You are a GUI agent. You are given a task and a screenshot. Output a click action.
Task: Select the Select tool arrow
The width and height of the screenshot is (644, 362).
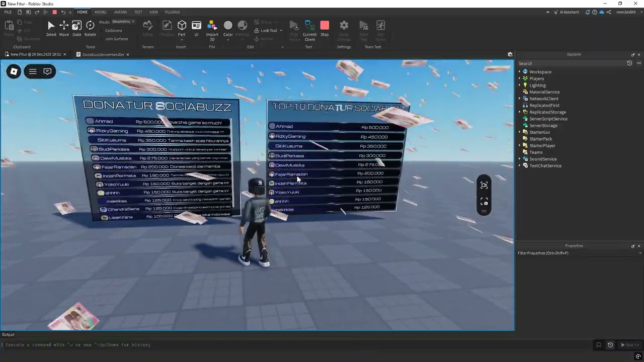coord(51,28)
